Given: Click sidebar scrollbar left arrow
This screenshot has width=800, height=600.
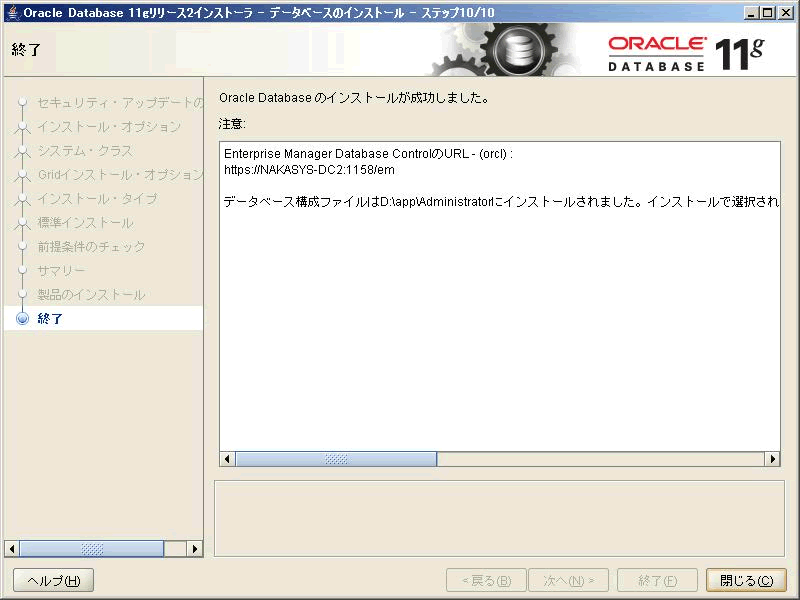Looking at the screenshot, I should pos(12,549).
